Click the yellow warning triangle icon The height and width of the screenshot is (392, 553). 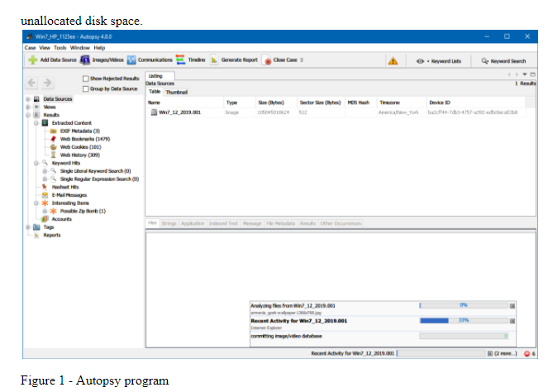[393, 60]
